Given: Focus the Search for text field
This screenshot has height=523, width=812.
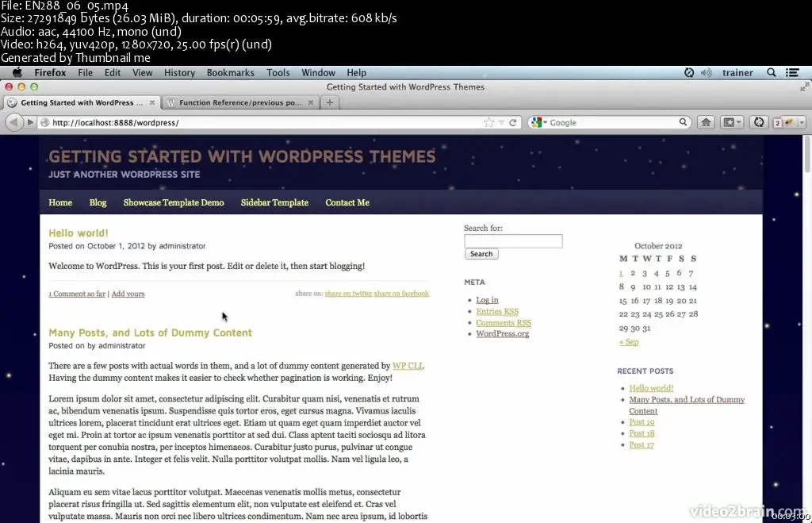Looking at the screenshot, I should point(513,241).
